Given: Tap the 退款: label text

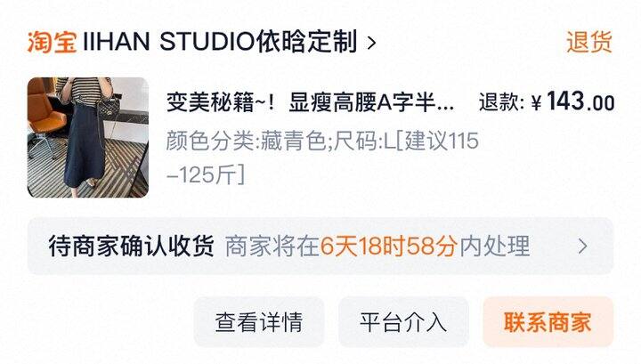Looking at the screenshot, I should (501, 102).
